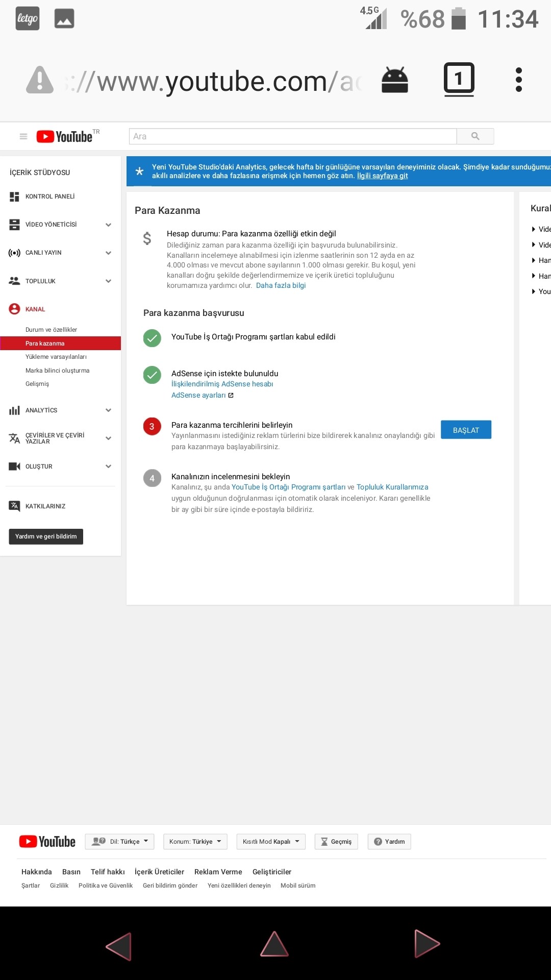Tap the back triangle navigation button
This screenshot has width=551, height=980.
(x=119, y=946)
